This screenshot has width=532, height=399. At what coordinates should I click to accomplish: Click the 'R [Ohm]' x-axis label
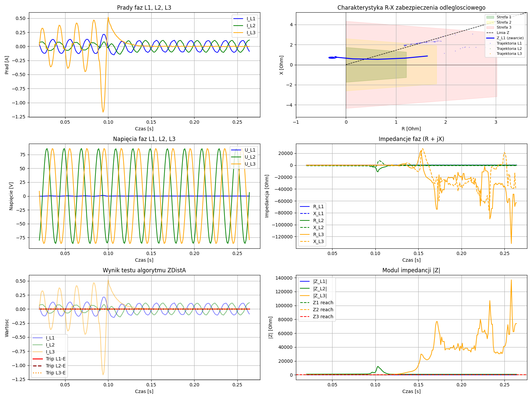411,129
